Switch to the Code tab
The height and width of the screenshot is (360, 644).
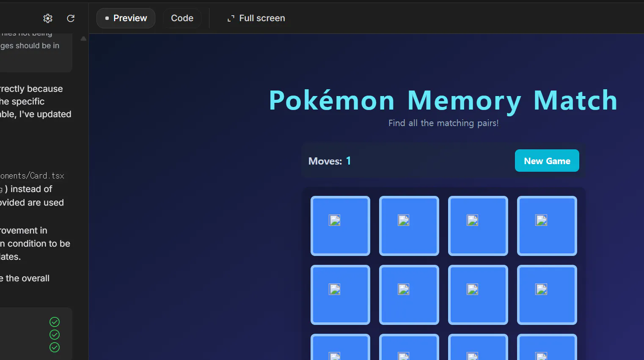coord(182,18)
